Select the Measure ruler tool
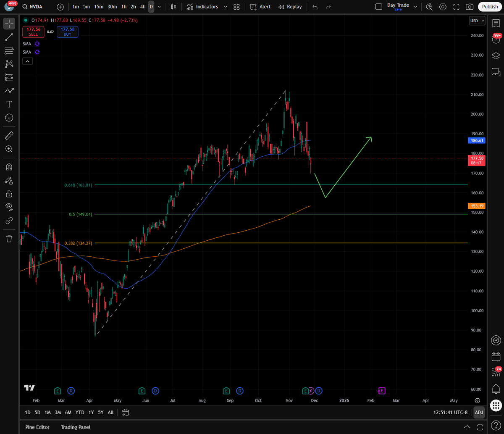 (x=9, y=135)
